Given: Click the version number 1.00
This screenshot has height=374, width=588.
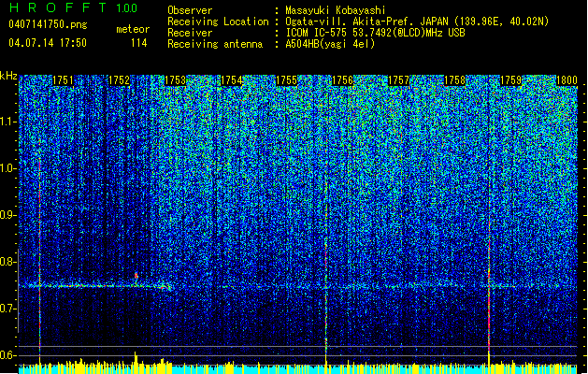Looking at the screenshot, I should point(126,7).
